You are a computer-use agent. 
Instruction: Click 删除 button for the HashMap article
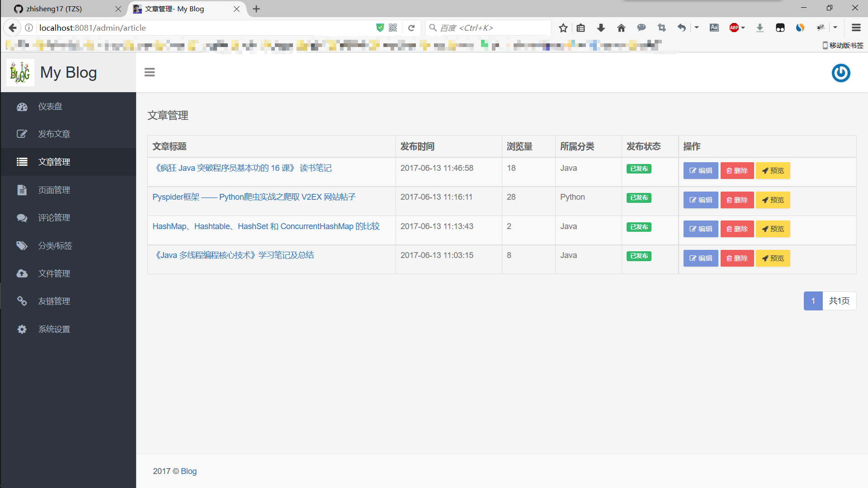pos(737,229)
